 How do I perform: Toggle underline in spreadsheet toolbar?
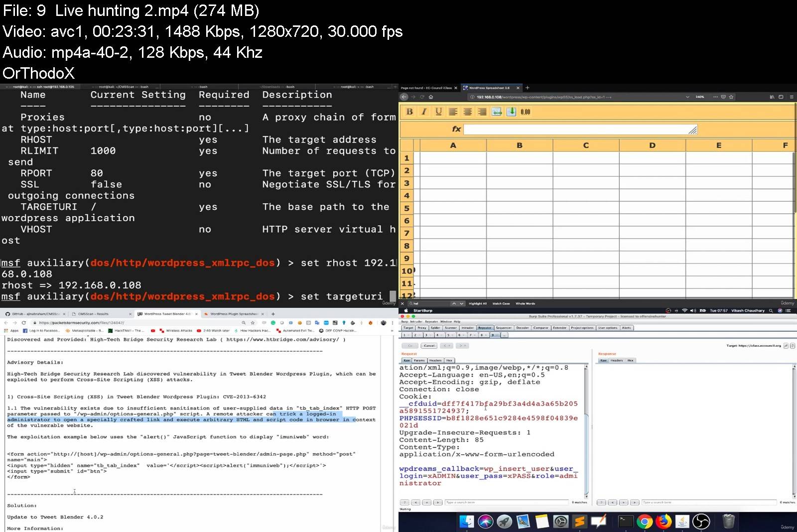(x=438, y=112)
